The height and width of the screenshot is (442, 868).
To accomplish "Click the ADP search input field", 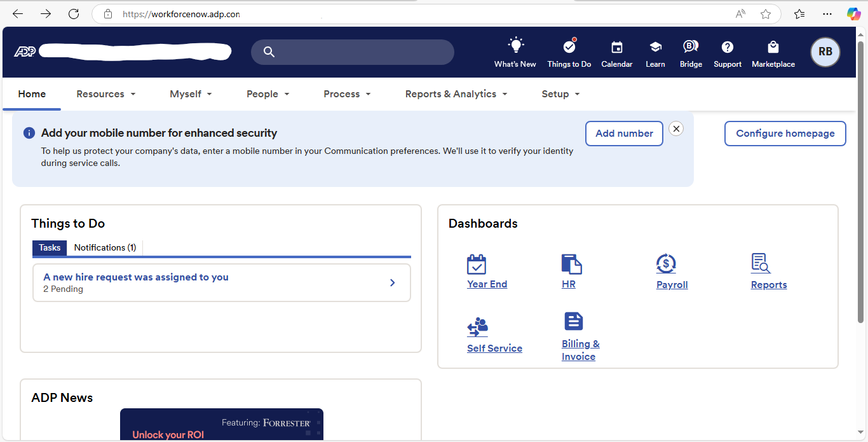I will 353,52.
